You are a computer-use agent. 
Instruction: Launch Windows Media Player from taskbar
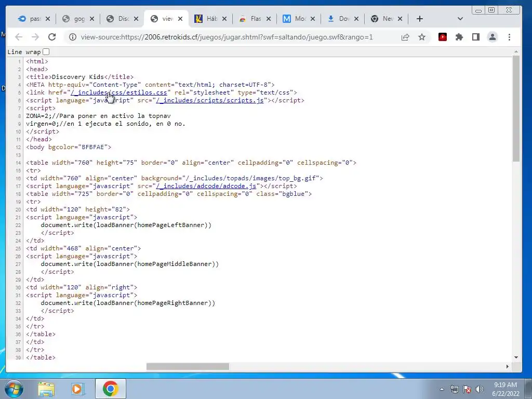[x=77, y=389]
